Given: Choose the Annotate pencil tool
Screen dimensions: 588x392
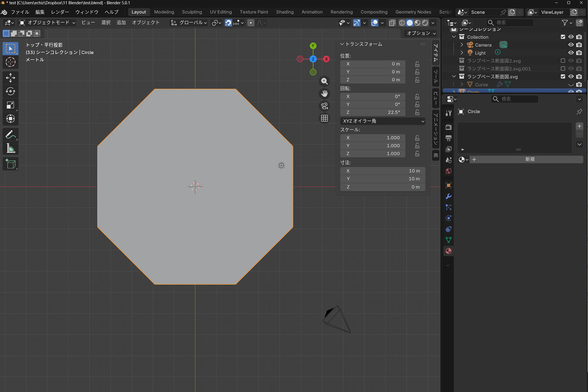Looking at the screenshot, I should pos(10,134).
